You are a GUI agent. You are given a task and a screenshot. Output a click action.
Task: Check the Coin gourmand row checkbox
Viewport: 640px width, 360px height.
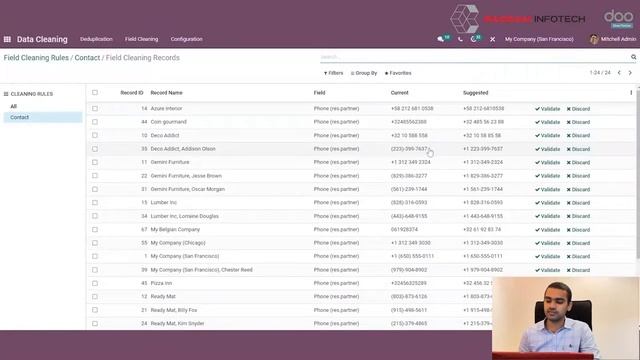point(95,122)
